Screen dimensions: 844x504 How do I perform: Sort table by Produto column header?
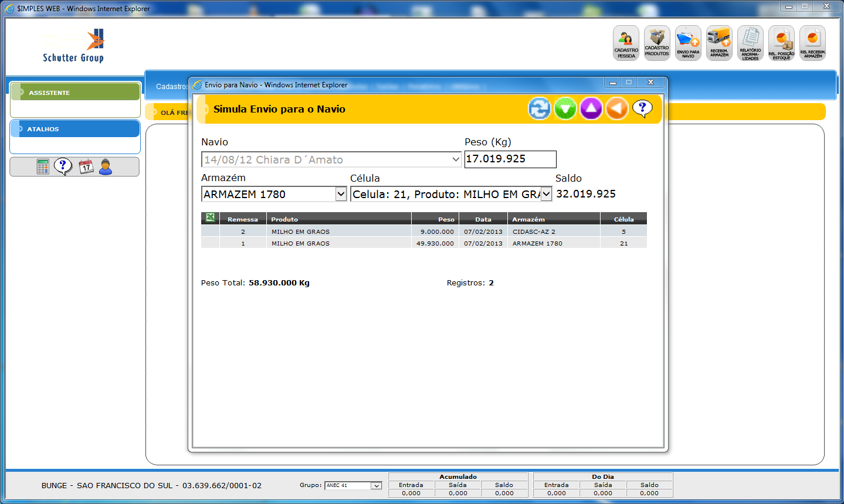click(284, 219)
